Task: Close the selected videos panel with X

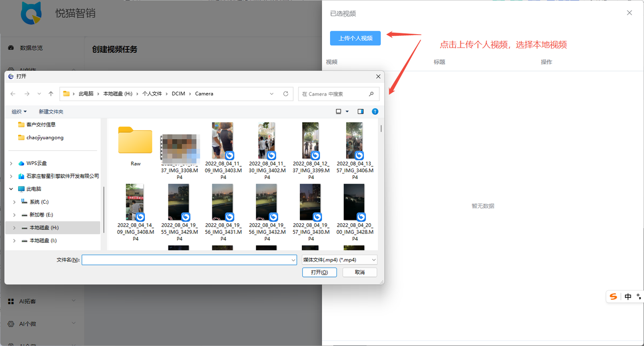Action: pyautogui.click(x=629, y=13)
